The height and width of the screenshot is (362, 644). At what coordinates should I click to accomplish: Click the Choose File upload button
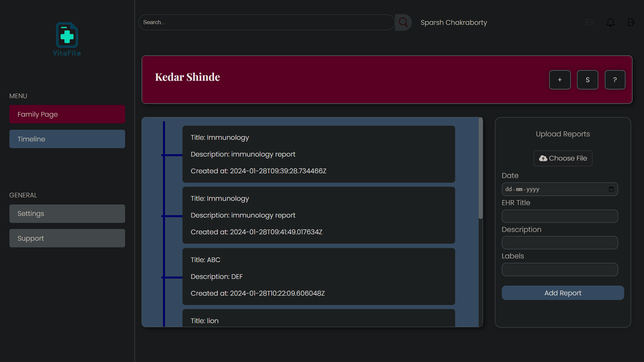(x=563, y=158)
